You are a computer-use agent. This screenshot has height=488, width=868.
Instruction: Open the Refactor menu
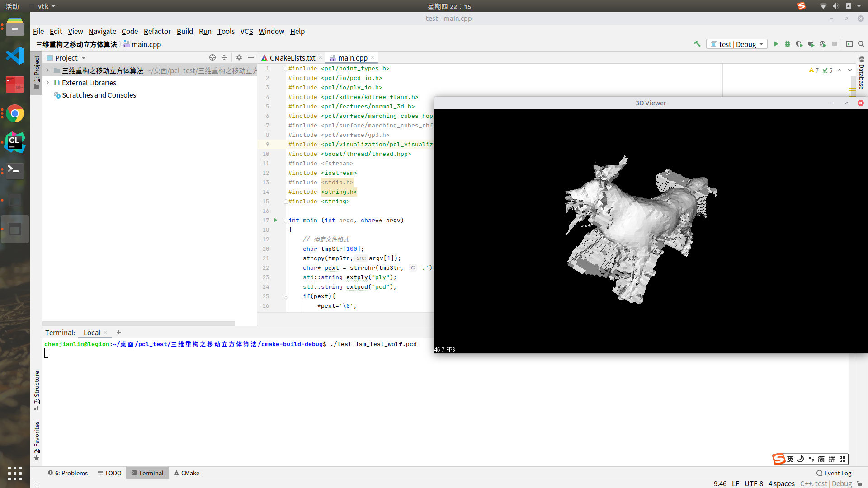[x=157, y=31]
